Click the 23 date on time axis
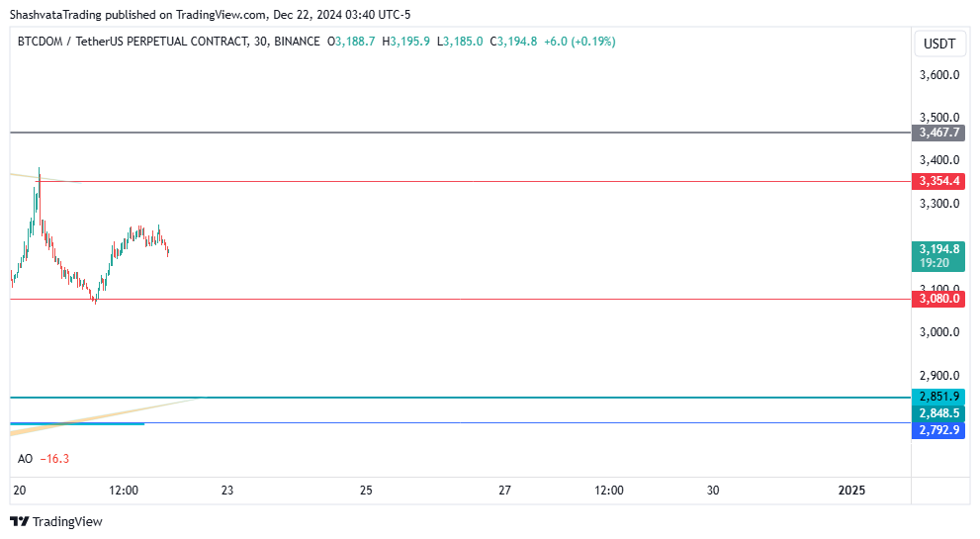The height and width of the screenshot is (539, 980). (x=227, y=491)
